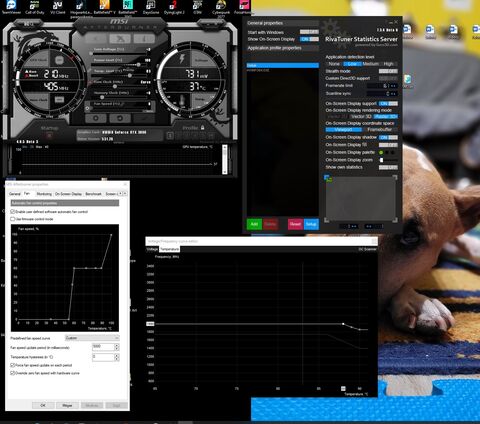Select Voltage tab in curve editor
The height and width of the screenshot is (424, 480).
coord(153,249)
